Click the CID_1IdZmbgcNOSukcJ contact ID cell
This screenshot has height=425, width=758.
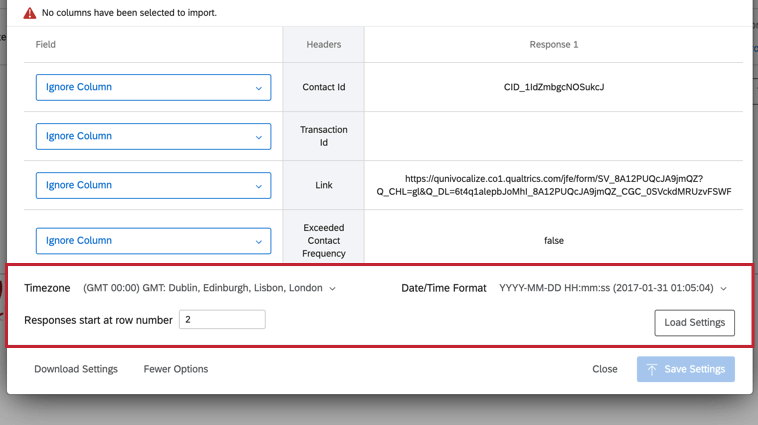554,87
